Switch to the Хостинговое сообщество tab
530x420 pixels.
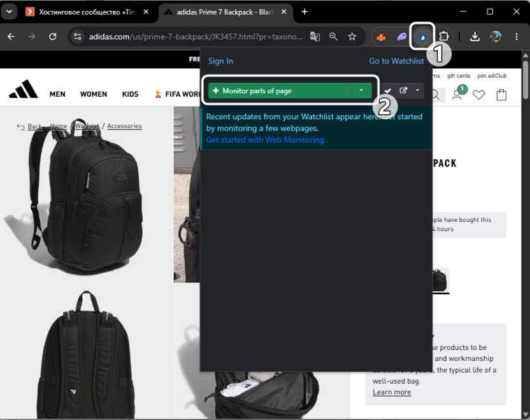pyautogui.click(x=88, y=12)
